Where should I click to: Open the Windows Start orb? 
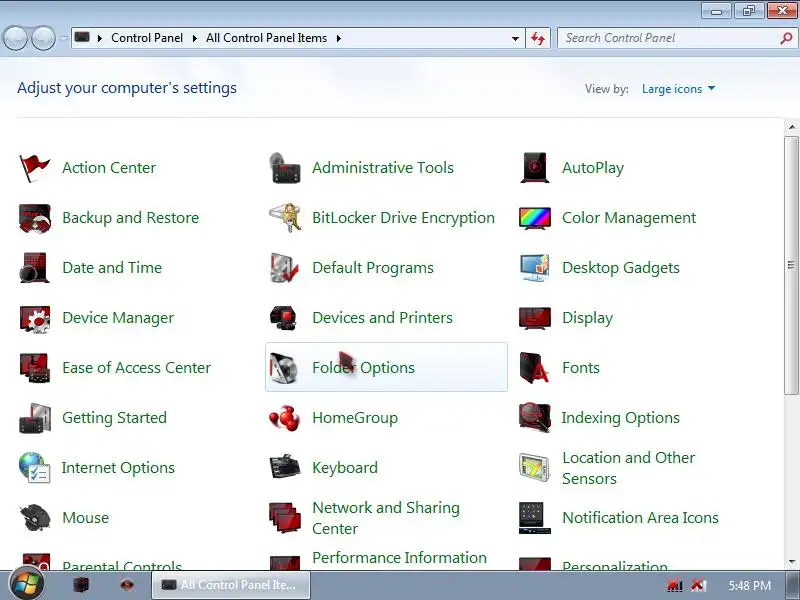pyautogui.click(x=26, y=585)
